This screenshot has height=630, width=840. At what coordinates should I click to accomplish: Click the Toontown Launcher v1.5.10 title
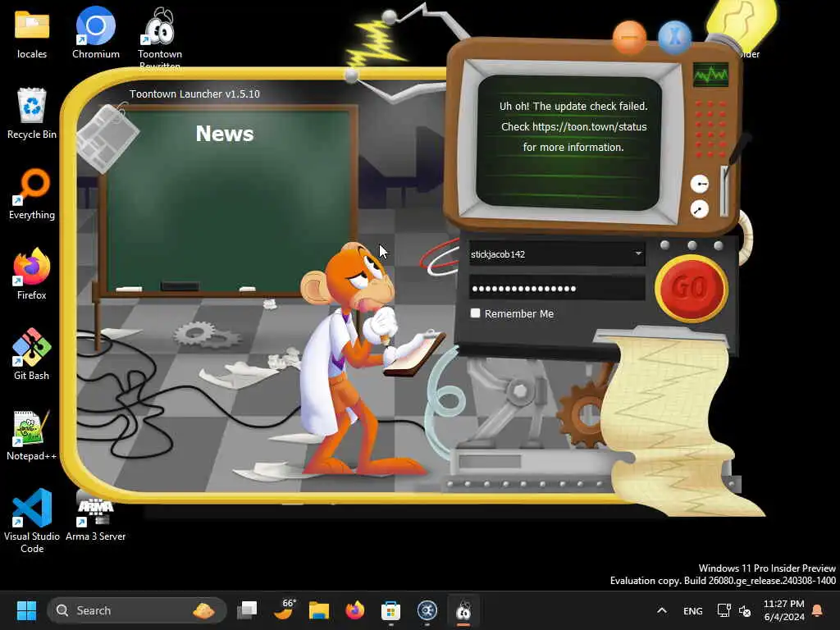pos(194,94)
